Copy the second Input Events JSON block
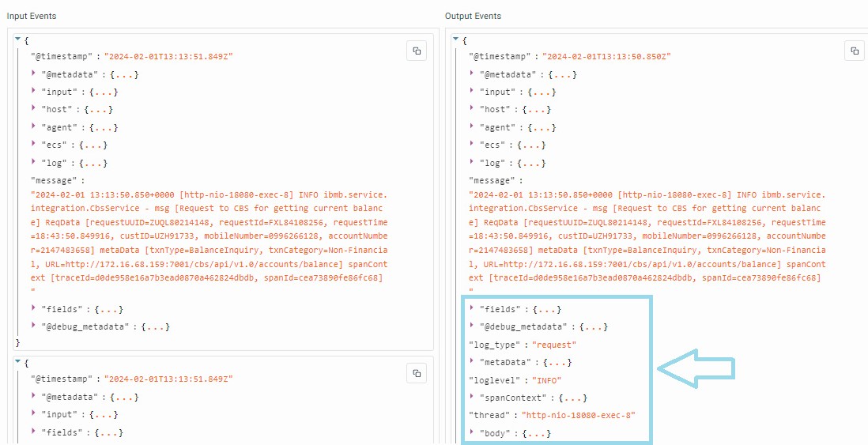Image resolution: width=868 pixels, height=445 pixels. point(417,372)
